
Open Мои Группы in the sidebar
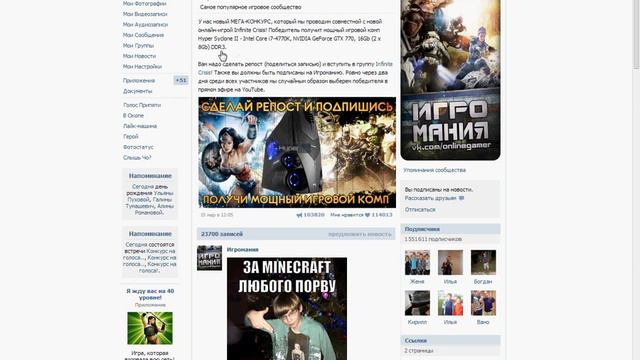138,46
